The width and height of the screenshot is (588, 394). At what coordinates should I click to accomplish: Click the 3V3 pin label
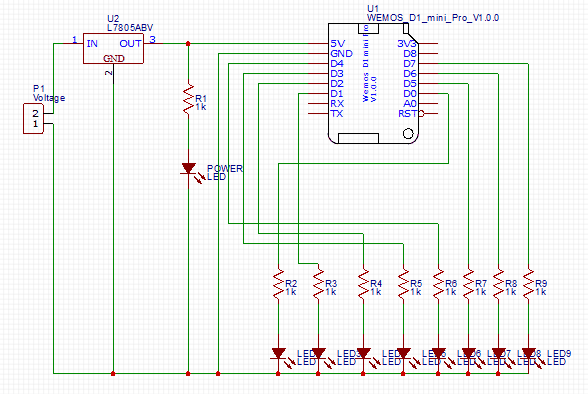(407, 43)
